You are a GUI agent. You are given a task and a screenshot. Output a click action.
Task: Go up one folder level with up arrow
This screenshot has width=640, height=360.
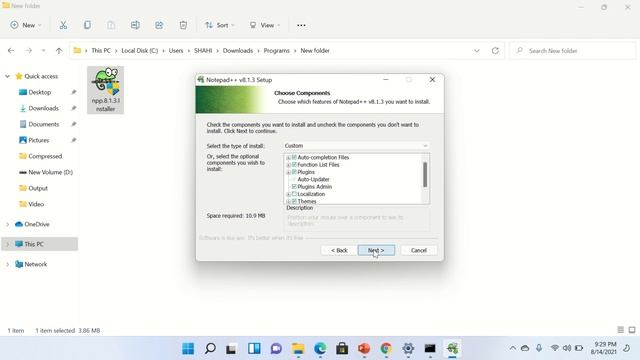[x=59, y=51]
